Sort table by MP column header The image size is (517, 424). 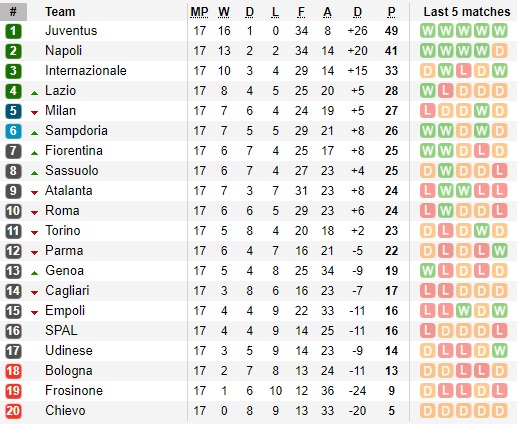[x=199, y=12]
